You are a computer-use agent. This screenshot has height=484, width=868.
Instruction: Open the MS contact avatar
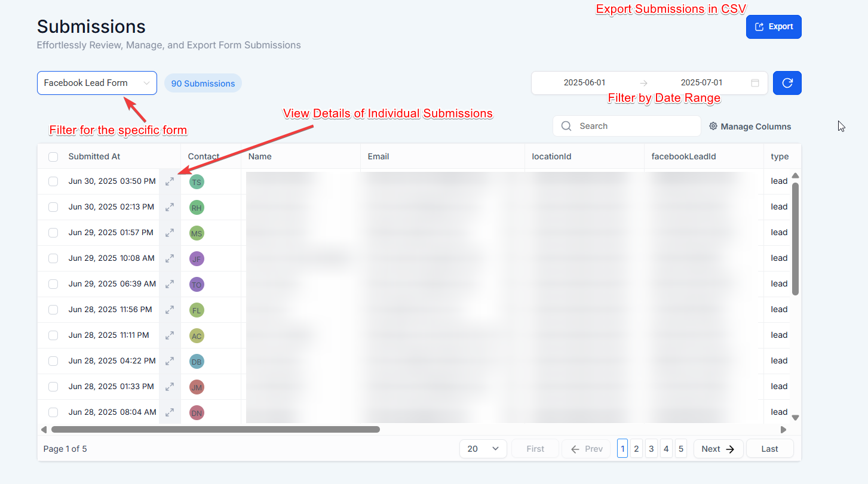(x=197, y=233)
